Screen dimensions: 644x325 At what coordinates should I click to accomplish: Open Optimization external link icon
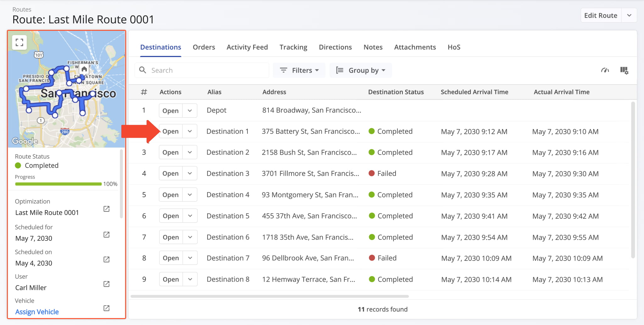107,209
